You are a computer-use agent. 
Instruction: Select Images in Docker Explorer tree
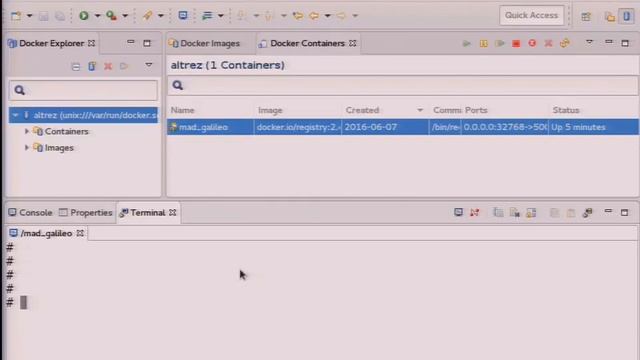[x=59, y=148]
